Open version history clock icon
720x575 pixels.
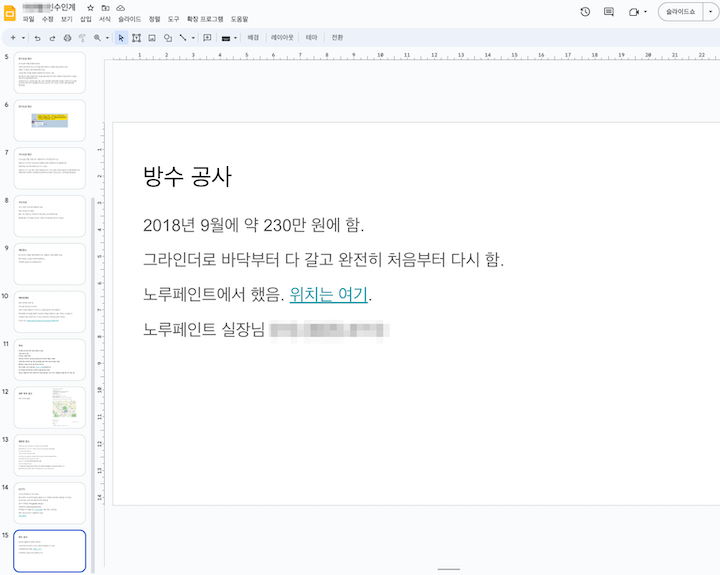tap(585, 12)
